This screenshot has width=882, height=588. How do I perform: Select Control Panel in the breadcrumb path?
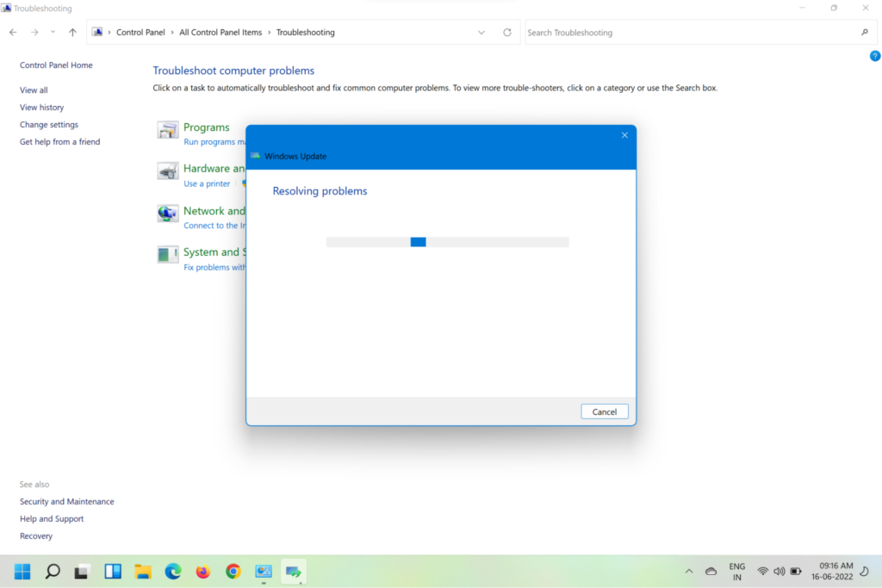[140, 33]
